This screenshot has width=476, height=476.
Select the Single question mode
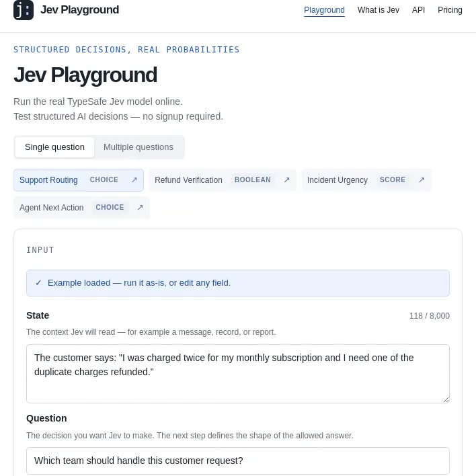click(x=54, y=147)
